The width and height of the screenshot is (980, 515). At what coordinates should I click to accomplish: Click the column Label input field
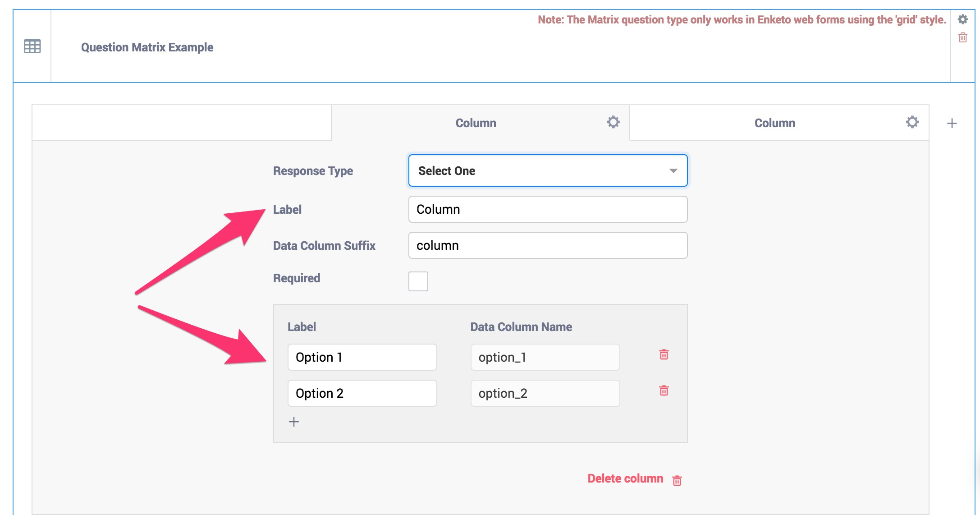tap(547, 209)
